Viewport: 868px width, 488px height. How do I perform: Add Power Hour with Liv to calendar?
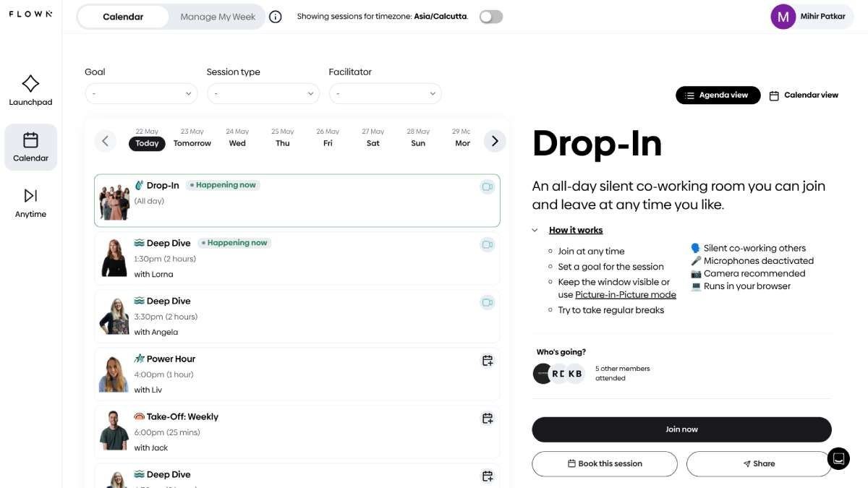488,360
